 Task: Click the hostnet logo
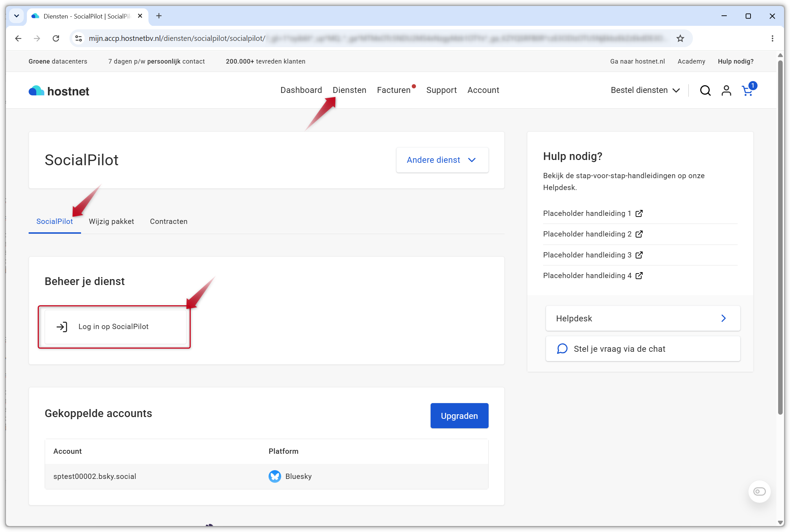coord(59,91)
